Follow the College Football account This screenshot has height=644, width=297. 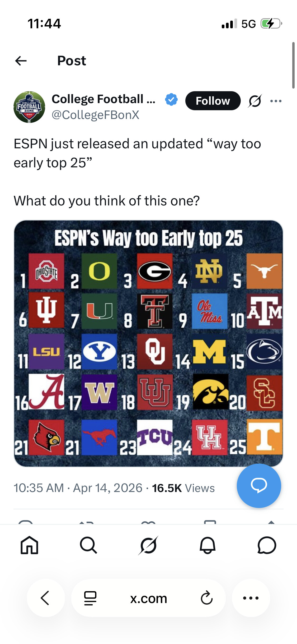[213, 101]
